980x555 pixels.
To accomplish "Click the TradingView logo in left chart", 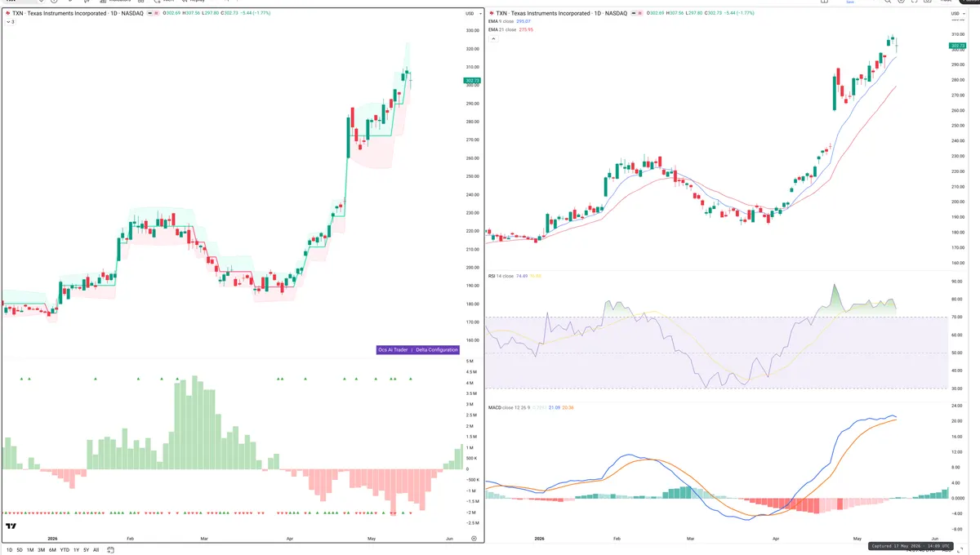I will pos(11,526).
